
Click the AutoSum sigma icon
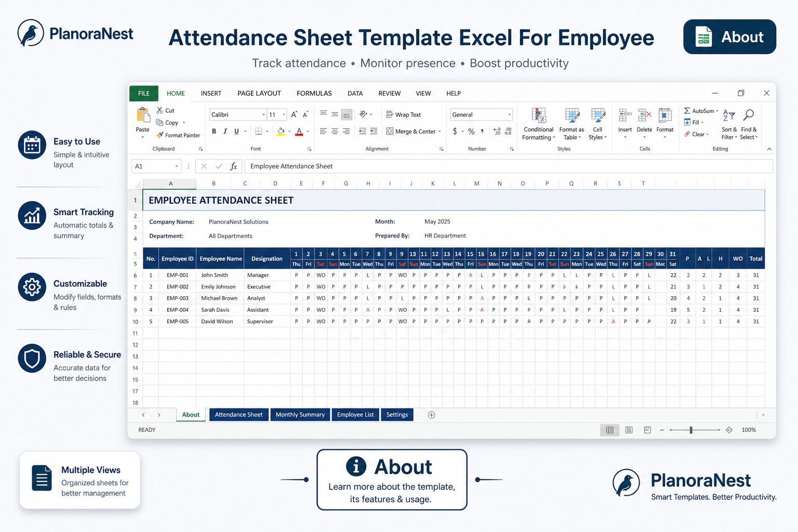[687, 111]
